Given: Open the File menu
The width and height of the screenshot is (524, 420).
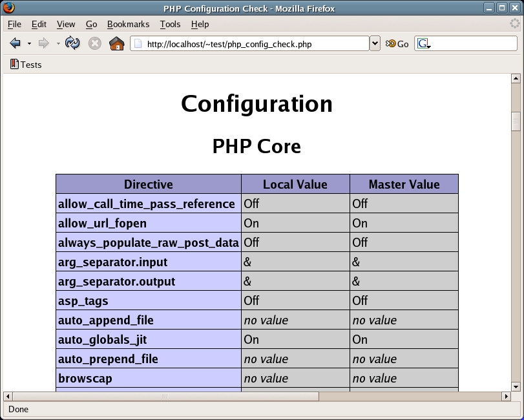Looking at the screenshot, I should point(14,24).
